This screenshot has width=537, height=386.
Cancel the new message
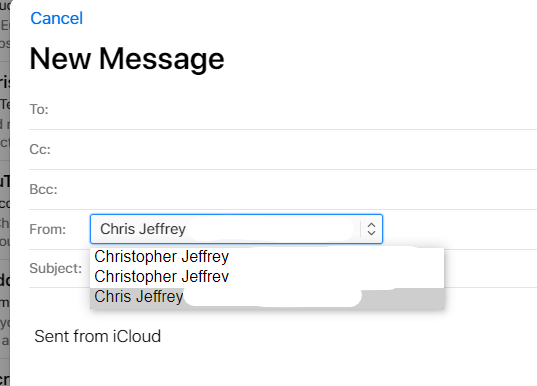57,18
